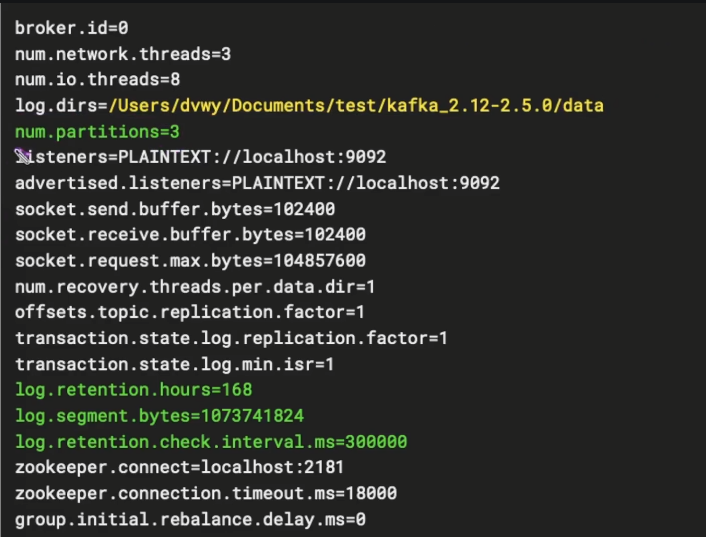Select the advertised.listeners line

[258, 183]
